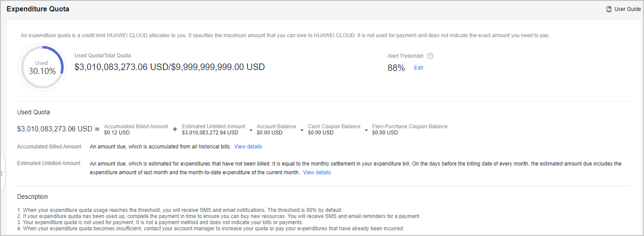View details of Accumulated Billed Amount

point(248,147)
